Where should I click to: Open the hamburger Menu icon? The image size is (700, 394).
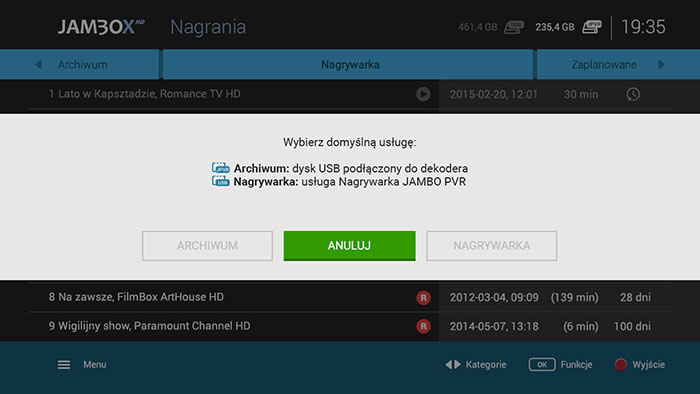point(64,365)
